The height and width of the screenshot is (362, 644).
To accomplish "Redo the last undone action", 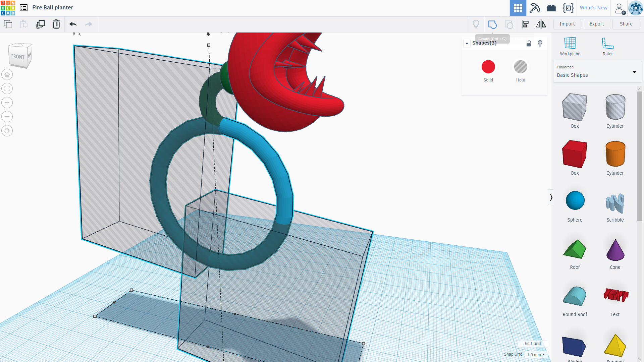I will pos(89,24).
